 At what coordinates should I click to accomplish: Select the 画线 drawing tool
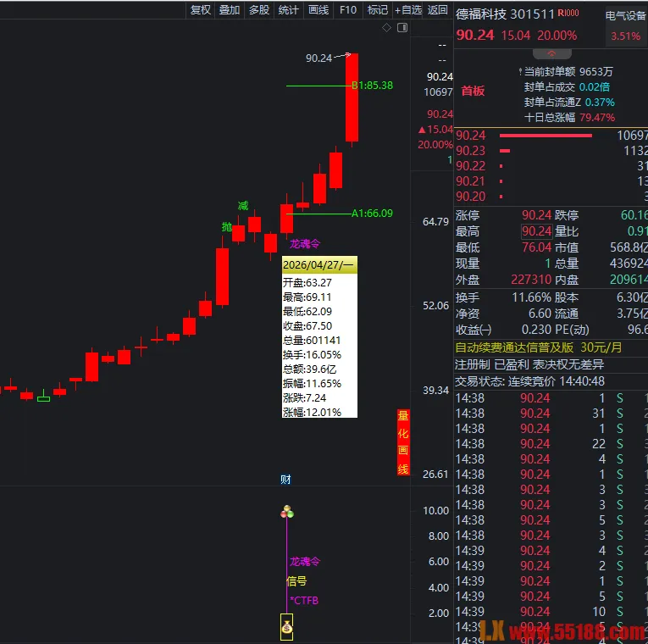coord(318,9)
